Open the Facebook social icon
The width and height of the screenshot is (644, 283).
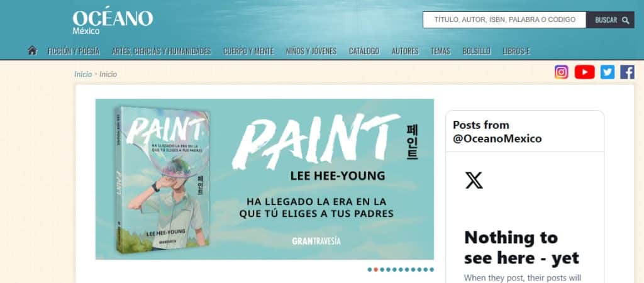(627, 72)
